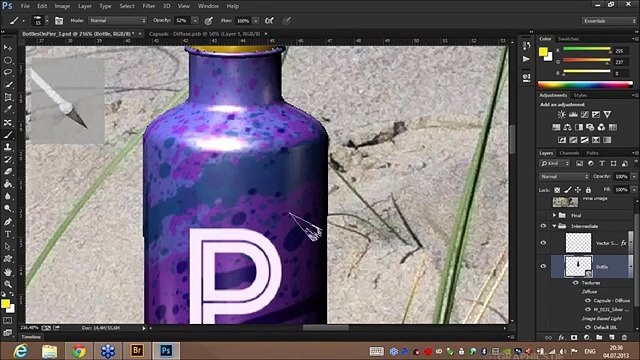
Task: Open layer filter Kind dropdown
Action: tap(555, 164)
